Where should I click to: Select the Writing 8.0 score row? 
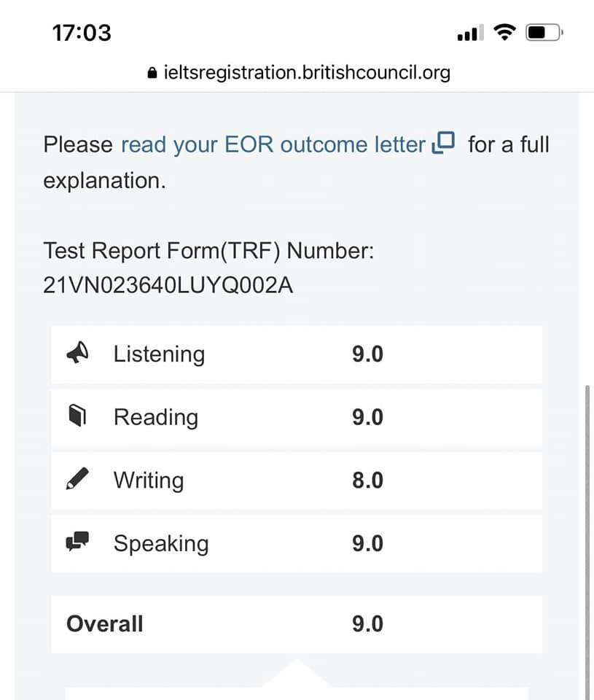[296, 481]
